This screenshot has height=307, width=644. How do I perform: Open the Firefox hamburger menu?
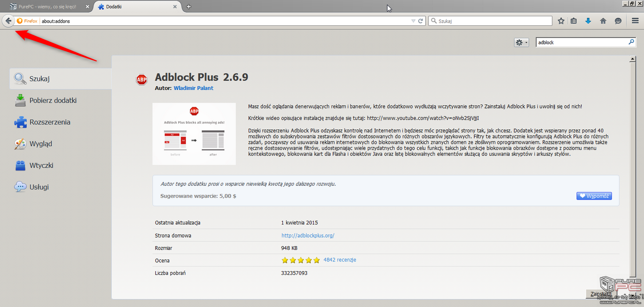(x=635, y=21)
